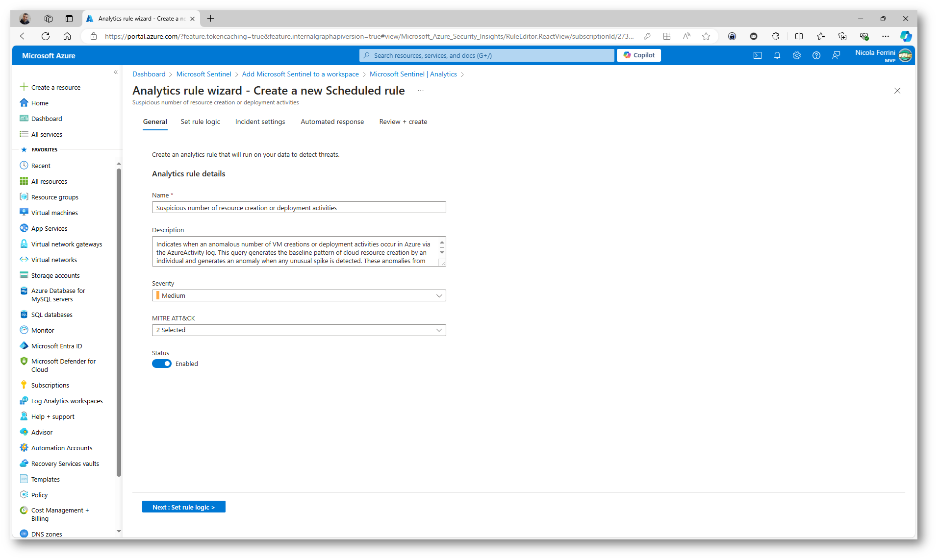This screenshot has width=938, height=560.
Task: Click the Virtual machines icon in sidebar
Action: click(x=24, y=212)
